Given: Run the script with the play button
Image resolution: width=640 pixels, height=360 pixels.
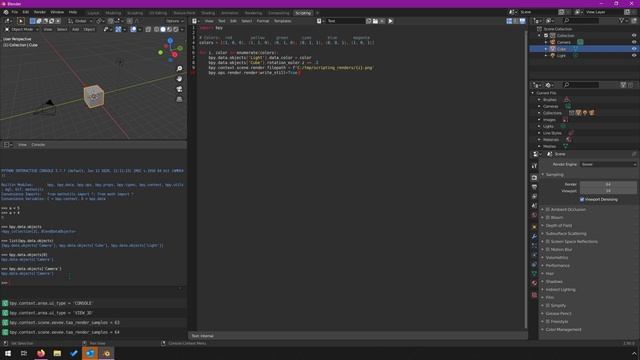Looking at the screenshot, I should [390, 21].
